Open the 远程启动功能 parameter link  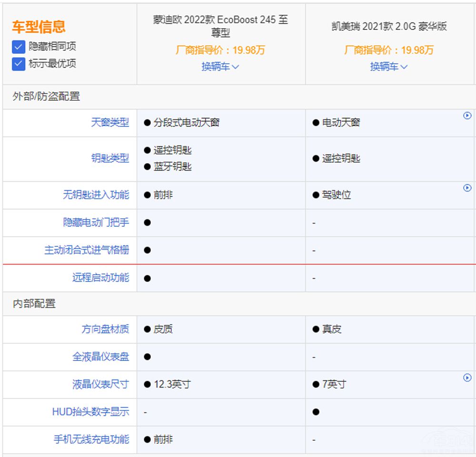[100, 278]
